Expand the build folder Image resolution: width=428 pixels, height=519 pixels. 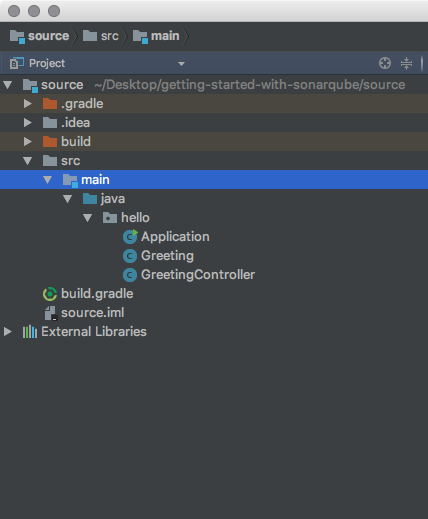click(x=28, y=142)
